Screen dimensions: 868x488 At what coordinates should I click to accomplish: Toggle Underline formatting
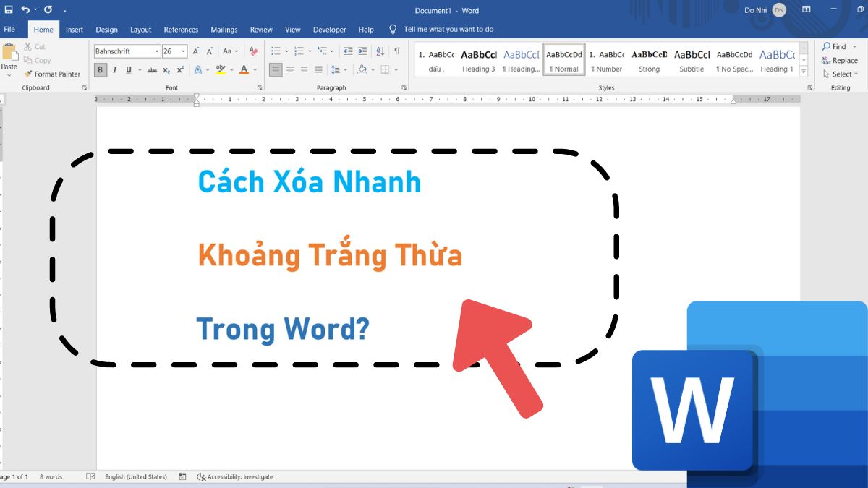[129, 70]
